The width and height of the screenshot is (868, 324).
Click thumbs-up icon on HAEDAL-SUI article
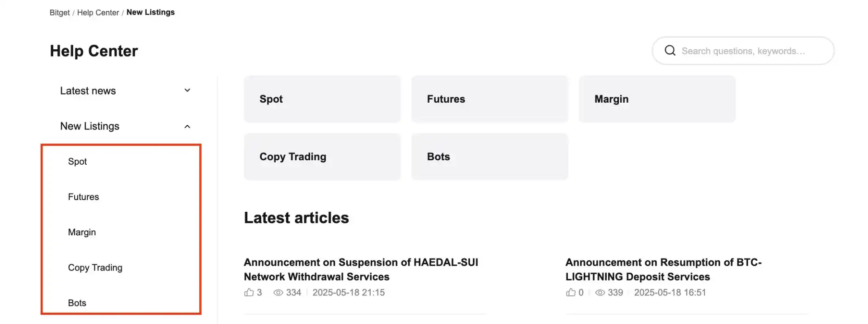click(x=249, y=293)
